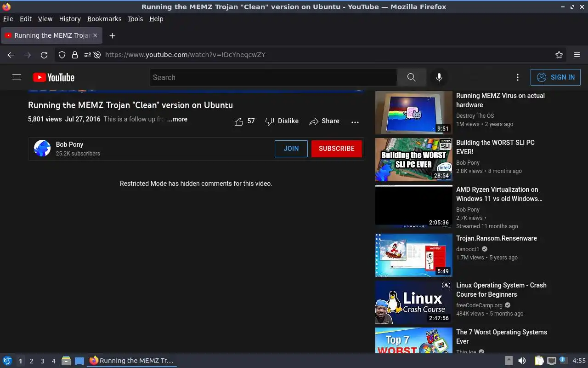
Task: Open Building the WORST SLI PC EVER title
Action: pos(495,147)
